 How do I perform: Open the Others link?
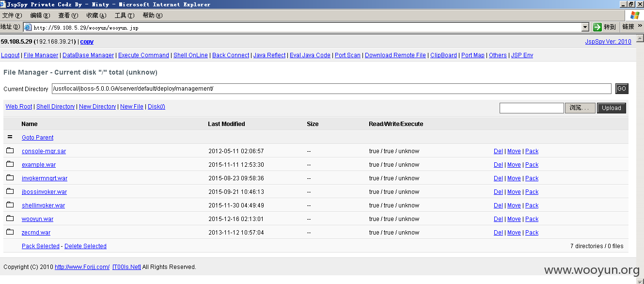pyautogui.click(x=498, y=55)
